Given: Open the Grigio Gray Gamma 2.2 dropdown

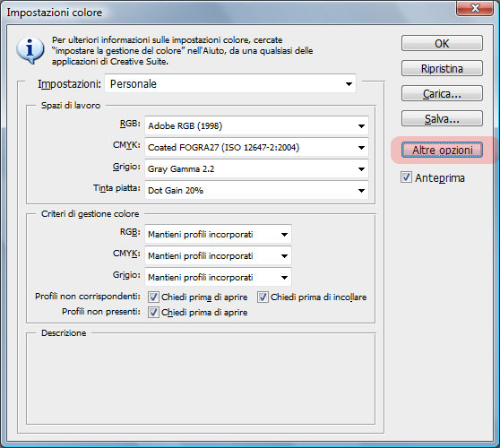Looking at the screenshot, I should pyautogui.click(x=256, y=168).
